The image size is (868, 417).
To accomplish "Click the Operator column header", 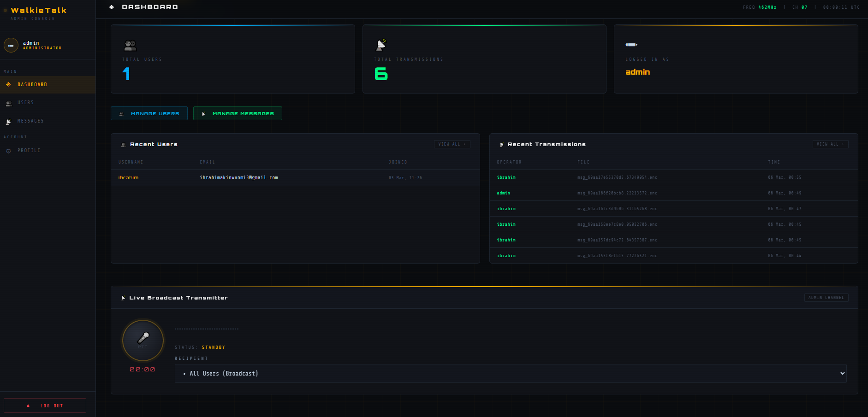I will [509, 162].
